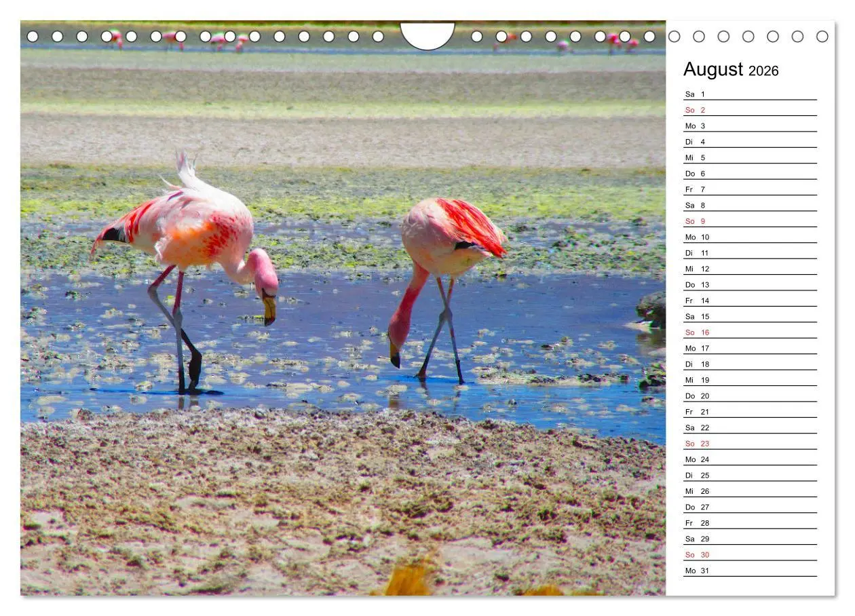The image size is (855, 616).
Task: Select the Mo 24 date row
Action: point(750,459)
